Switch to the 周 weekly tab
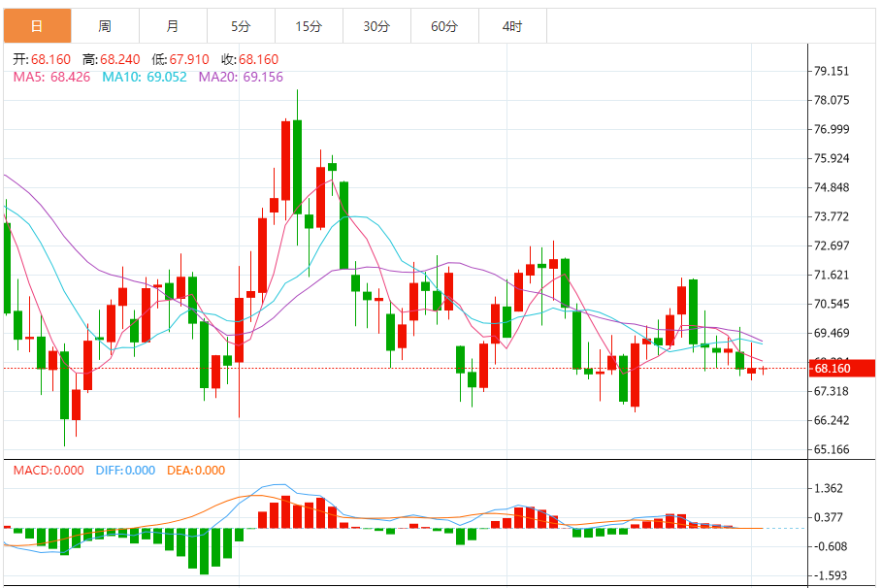This screenshot has height=588, width=882. tap(105, 26)
